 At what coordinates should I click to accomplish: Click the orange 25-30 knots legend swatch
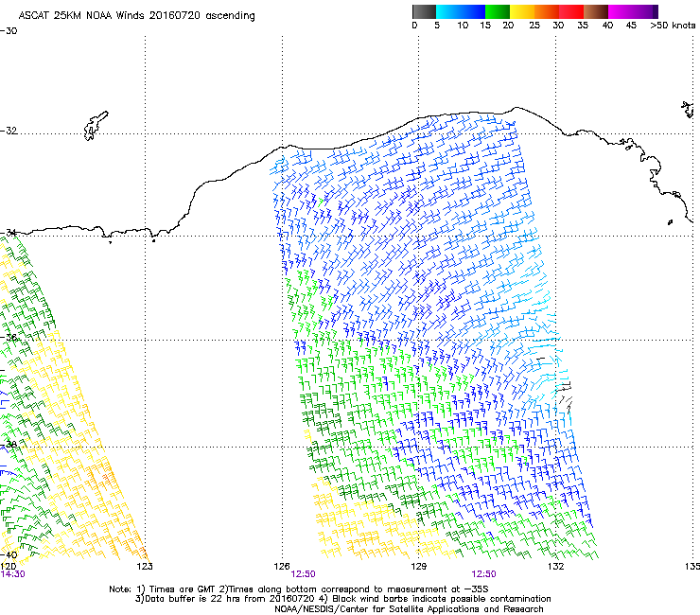pos(547,11)
